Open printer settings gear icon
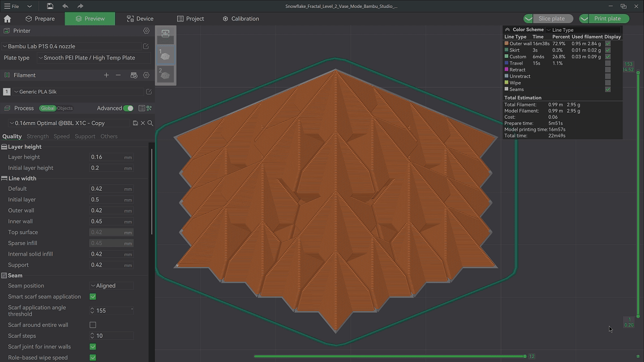The image size is (644, 362). [x=146, y=31]
